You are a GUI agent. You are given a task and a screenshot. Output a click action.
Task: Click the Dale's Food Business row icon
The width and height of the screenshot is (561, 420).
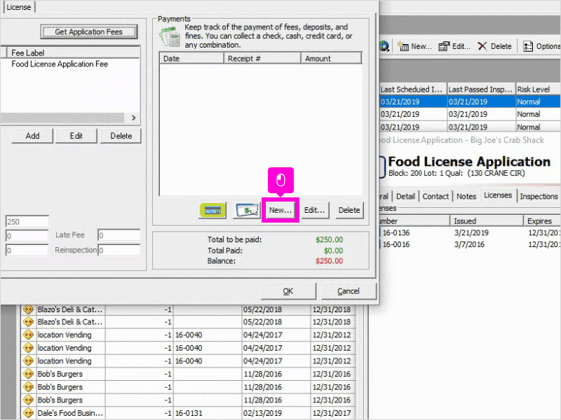pos(28,413)
